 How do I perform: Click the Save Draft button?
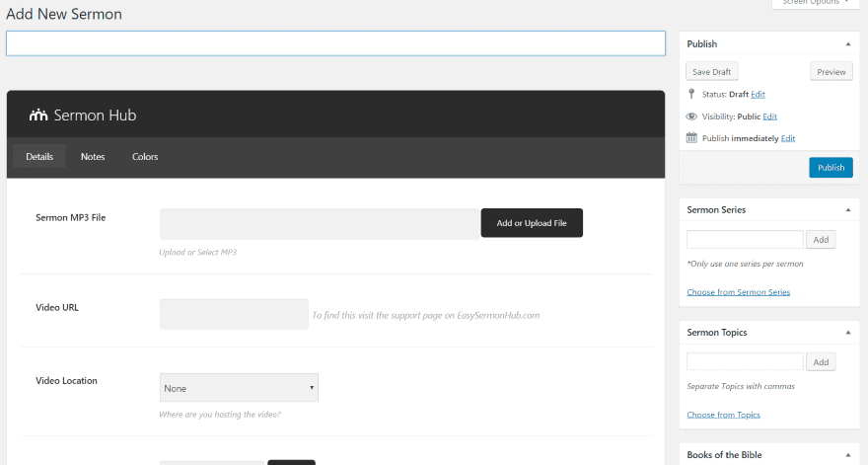[x=712, y=71]
